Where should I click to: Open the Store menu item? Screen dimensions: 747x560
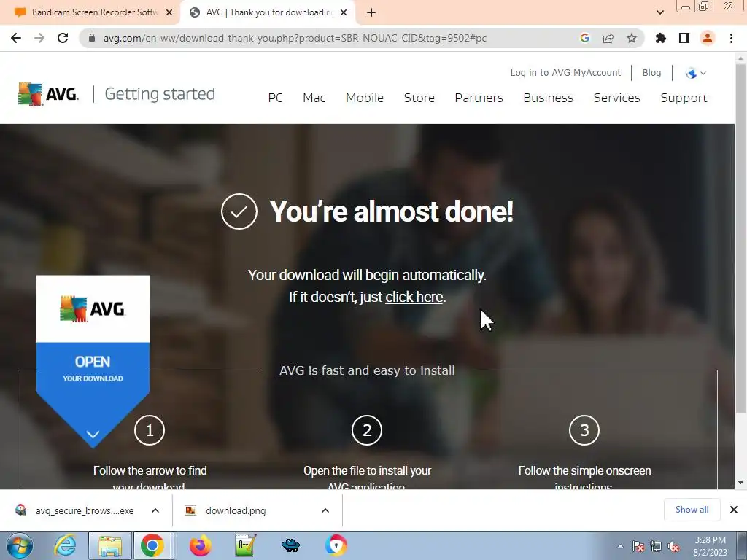click(x=419, y=98)
